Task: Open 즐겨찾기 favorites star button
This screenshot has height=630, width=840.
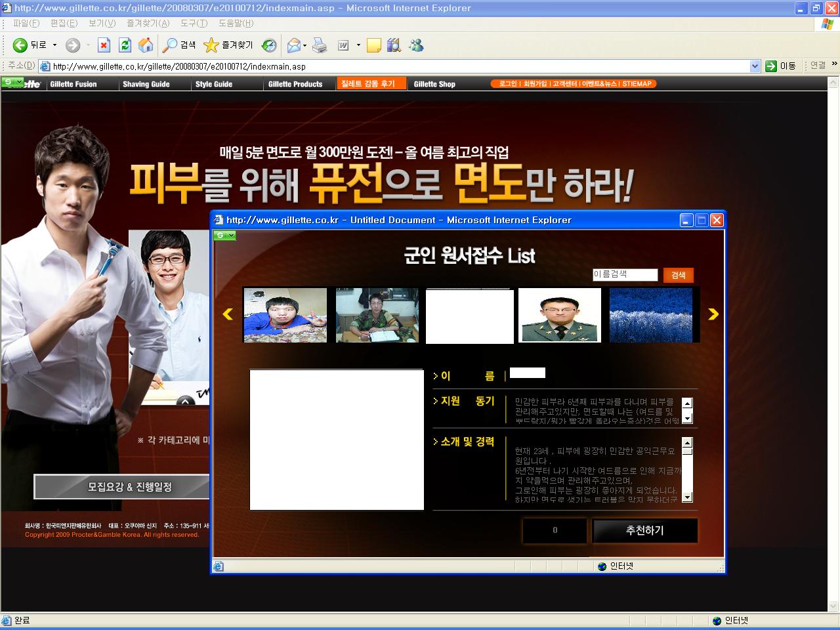Action: click(x=228, y=45)
